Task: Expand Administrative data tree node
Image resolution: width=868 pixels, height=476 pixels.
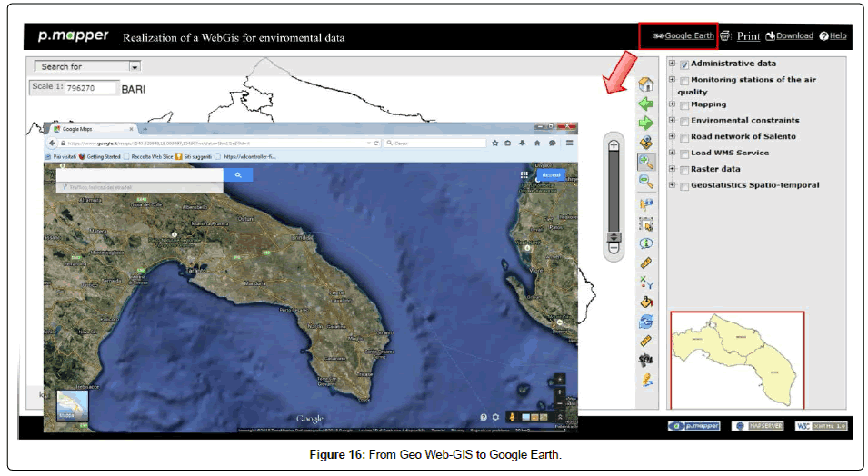Action: [x=672, y=63]
